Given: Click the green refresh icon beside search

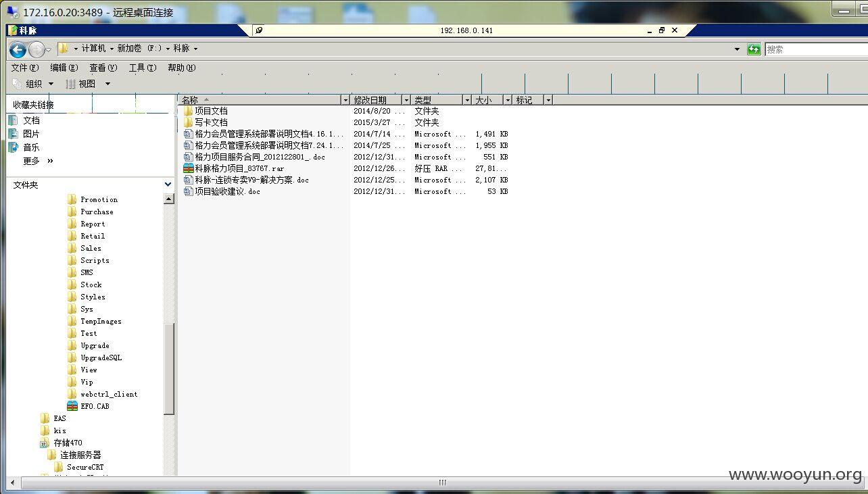Looking at the screenshot, I should coord(754,49).
